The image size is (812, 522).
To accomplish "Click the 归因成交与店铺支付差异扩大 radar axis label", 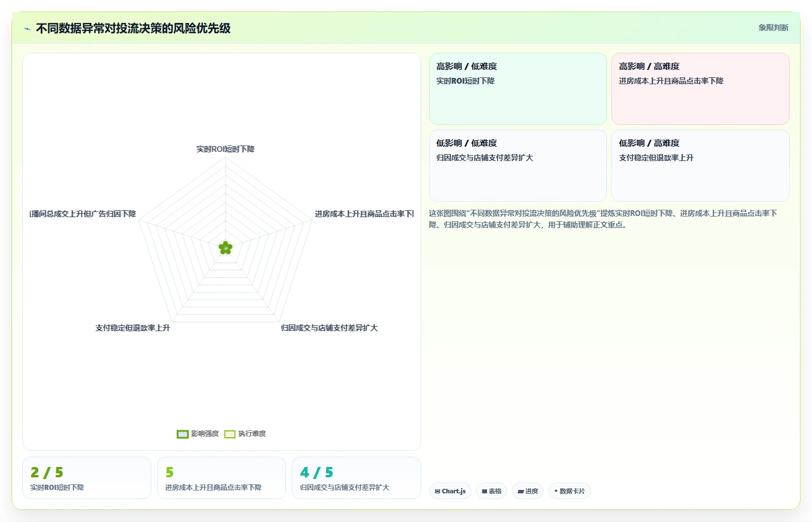I will click(x=329, y=328).
